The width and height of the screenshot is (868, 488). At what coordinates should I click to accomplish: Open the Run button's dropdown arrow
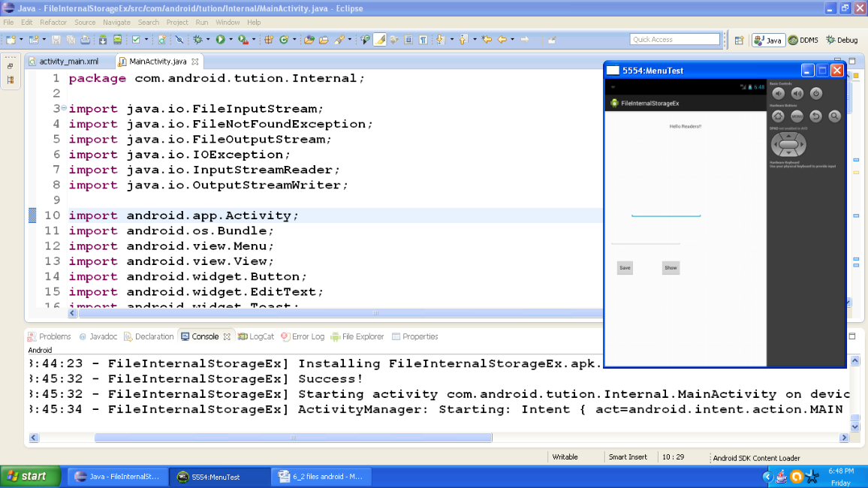[x=231, y=38]
